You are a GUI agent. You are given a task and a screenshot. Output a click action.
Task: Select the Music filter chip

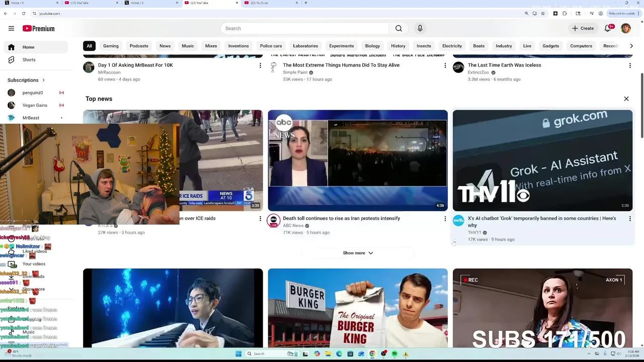(x=188, y=46)
